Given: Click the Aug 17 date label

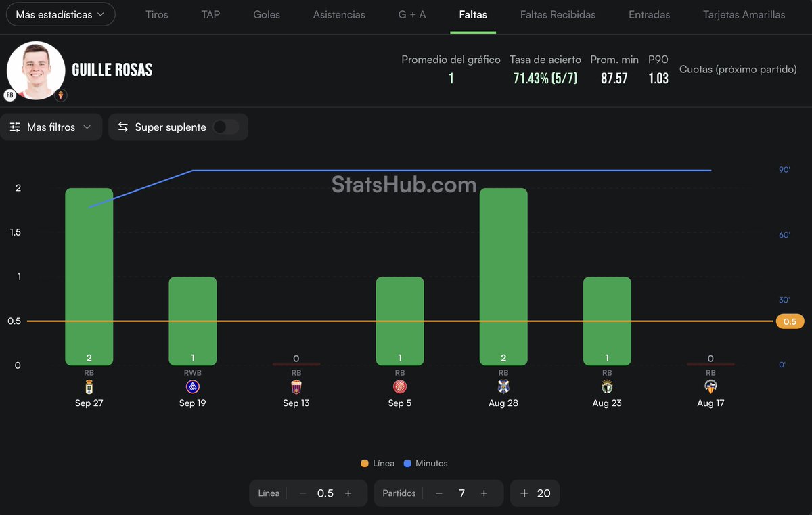Looking at the screenshot, I should 710,403.
